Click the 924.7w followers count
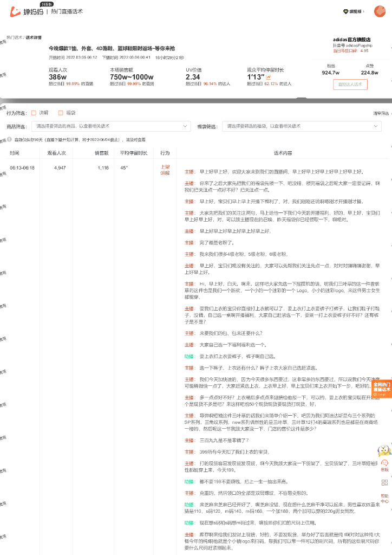Screen dimensions: 392x555 tap(330, 73)
